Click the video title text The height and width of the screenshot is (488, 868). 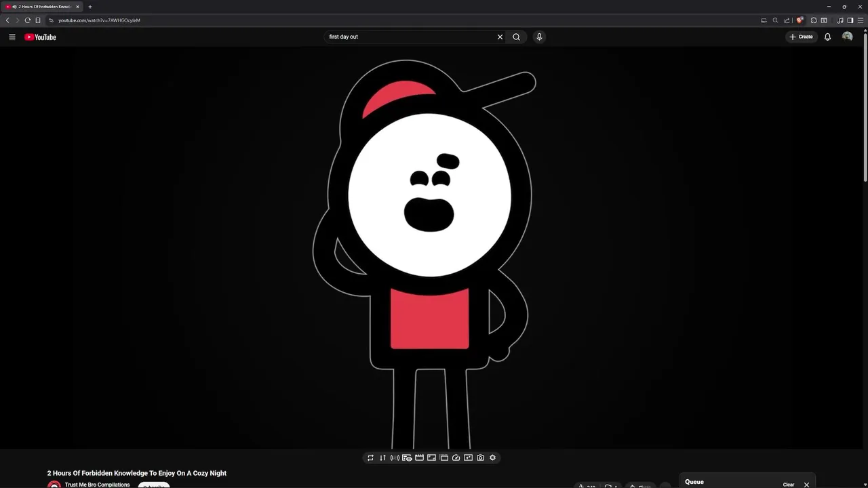pos(137,473)
